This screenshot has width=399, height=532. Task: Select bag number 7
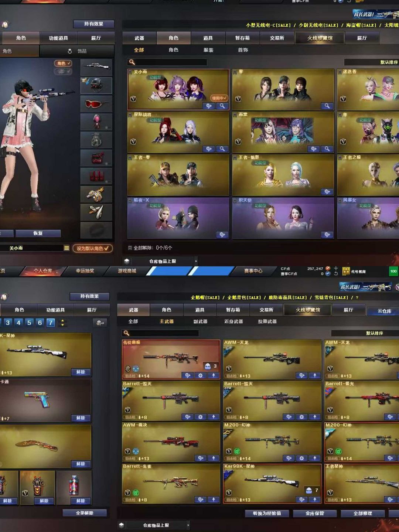[51, 323]
